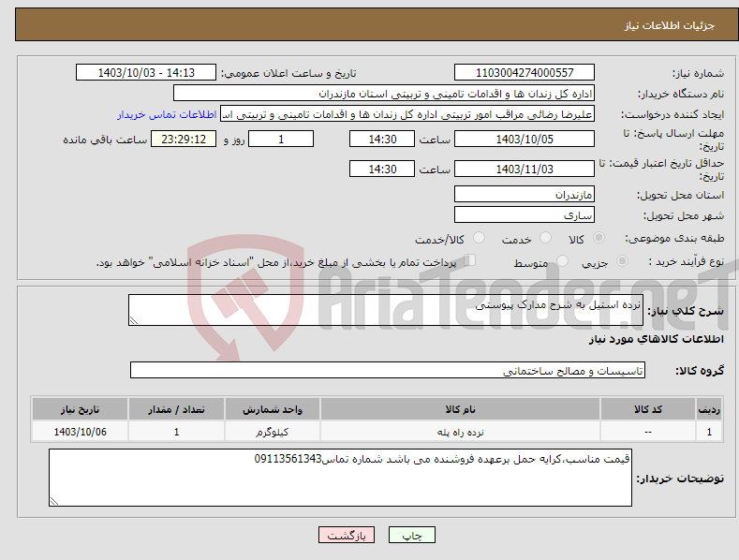Click the چاپ print button
The height and width of the screenshot is (560, 739).
pos(412,535)
